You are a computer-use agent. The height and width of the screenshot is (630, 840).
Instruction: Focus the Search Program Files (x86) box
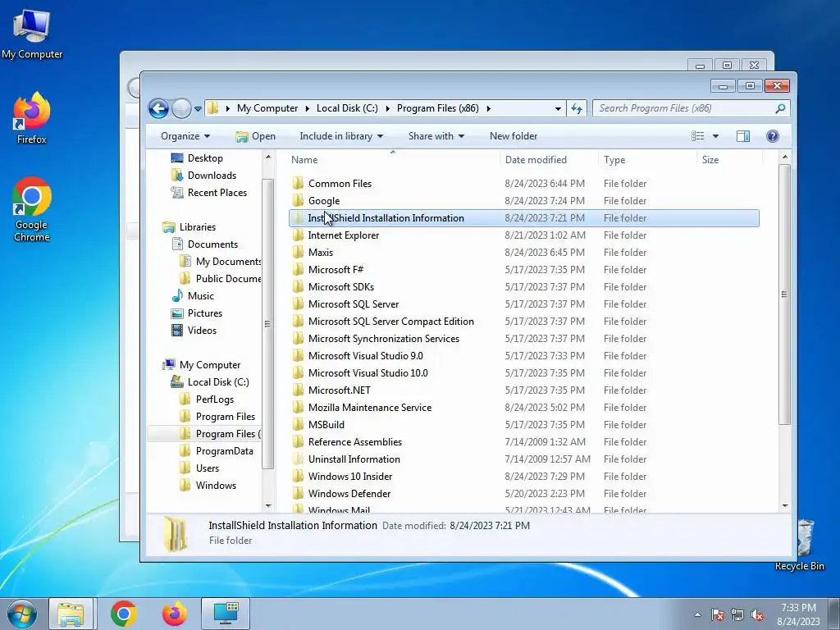691,108
